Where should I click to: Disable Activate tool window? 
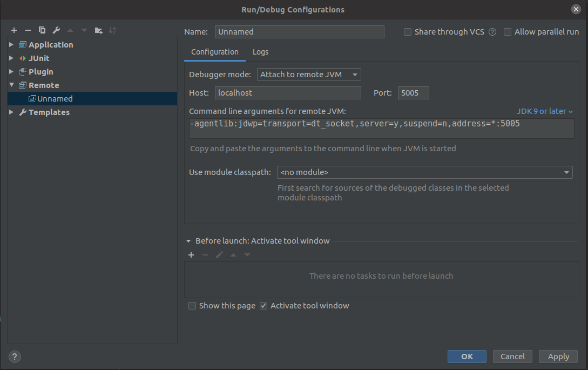[x=263, y=306]
